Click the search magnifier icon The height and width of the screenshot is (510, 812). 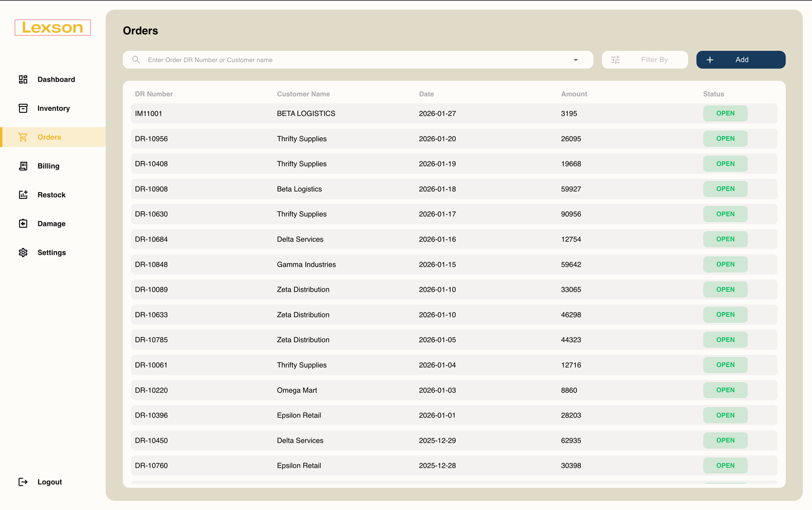[x=136, y=60]
